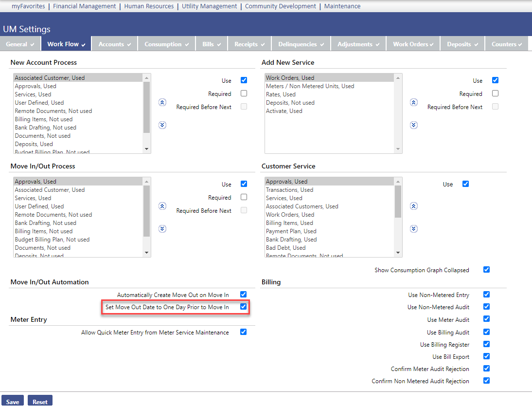
Task: Open Financial Management menu
Action: coord(85,6)
